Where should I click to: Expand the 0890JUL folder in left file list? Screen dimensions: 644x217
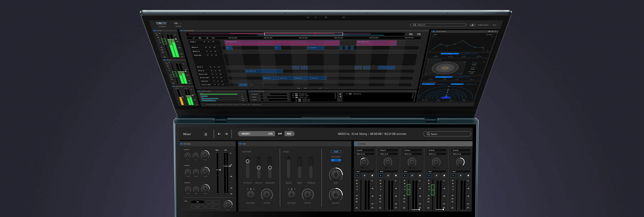[x=293, y=94]
